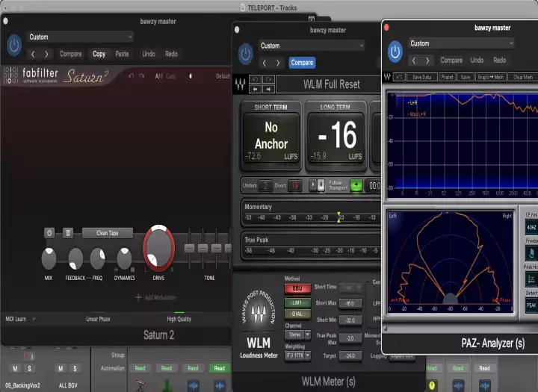This screenshot has height=392, width=538.
Task: Click the Waves logo in PAZ toolbar
Action: tap(387, 76)
